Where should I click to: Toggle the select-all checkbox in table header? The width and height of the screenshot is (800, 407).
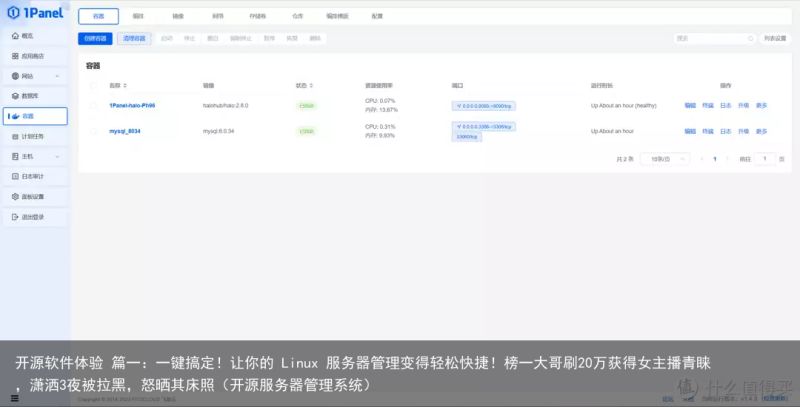click(x=93, y=86)
